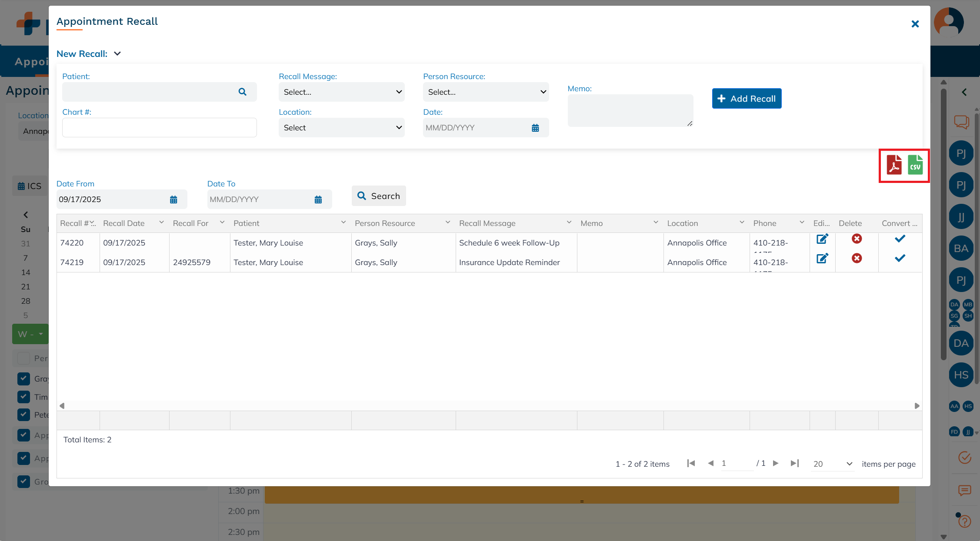Click into the Chart # field

point(159,128)
